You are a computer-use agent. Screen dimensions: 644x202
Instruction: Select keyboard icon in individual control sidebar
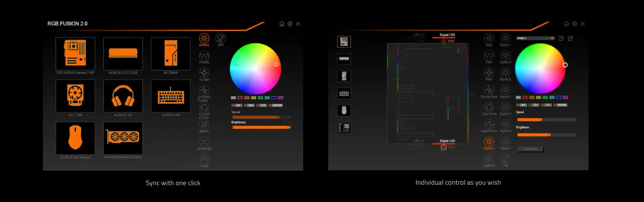tap(344, 93)
